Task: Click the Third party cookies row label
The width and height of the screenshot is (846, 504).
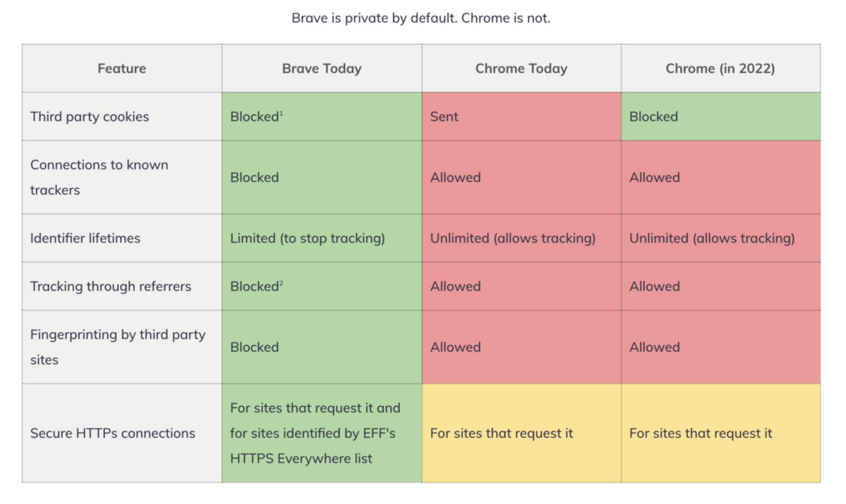Action: 90,117
